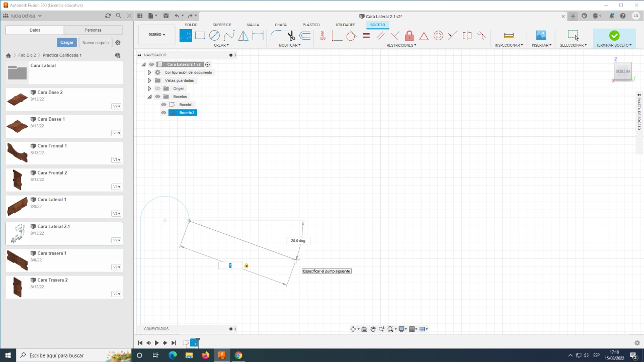This screenshot has height=362, width=644.
Task: Switch to the Plástico tab
Action: click(311, 25)
